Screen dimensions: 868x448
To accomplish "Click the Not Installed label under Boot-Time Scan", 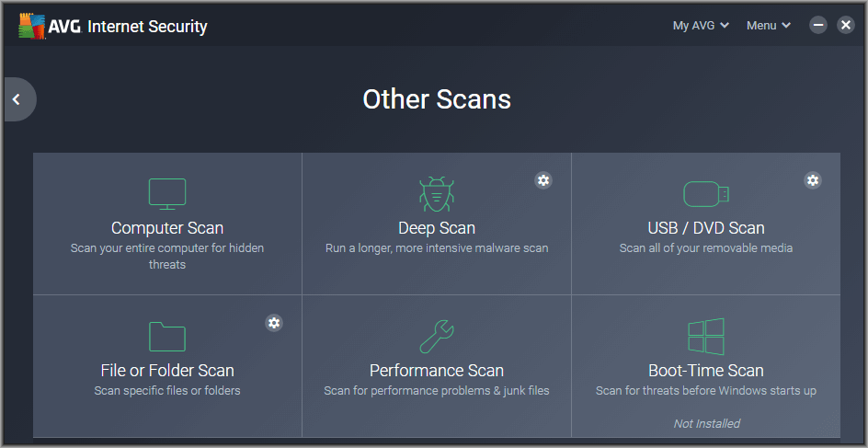I will click(706, 424).
